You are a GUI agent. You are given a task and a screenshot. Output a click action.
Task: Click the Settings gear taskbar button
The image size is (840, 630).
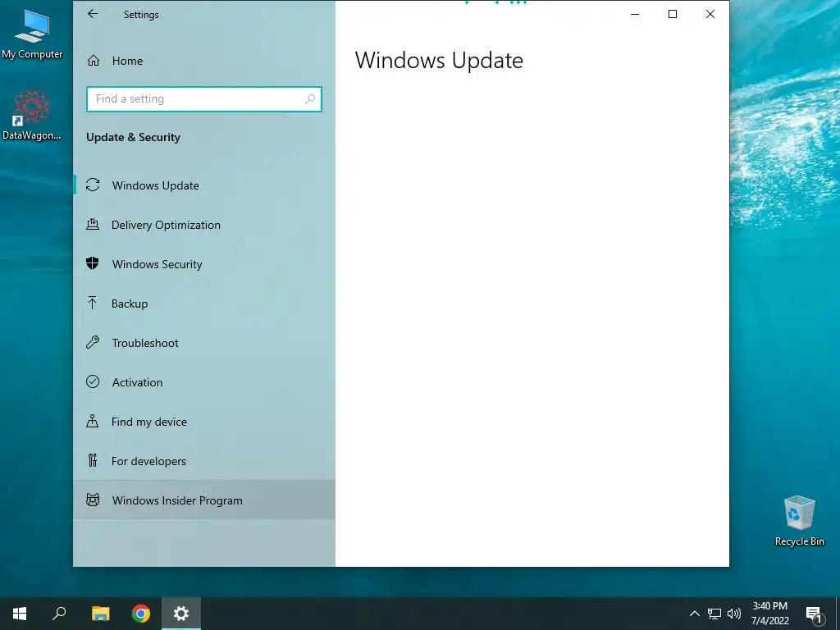click(x=181, y=614)
